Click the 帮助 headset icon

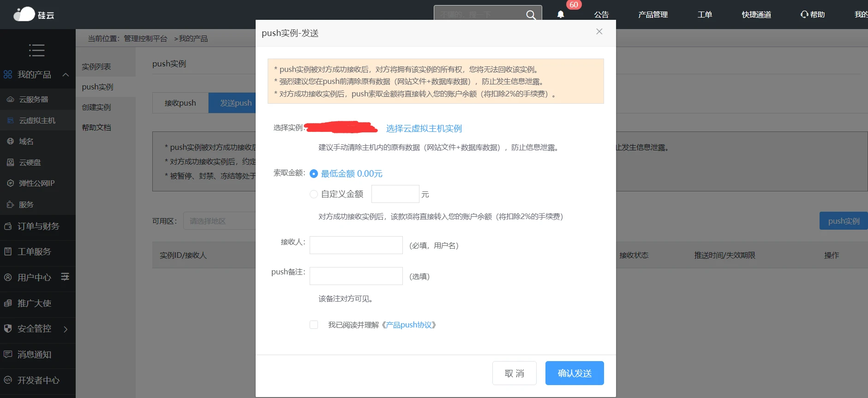coord(804,14)
